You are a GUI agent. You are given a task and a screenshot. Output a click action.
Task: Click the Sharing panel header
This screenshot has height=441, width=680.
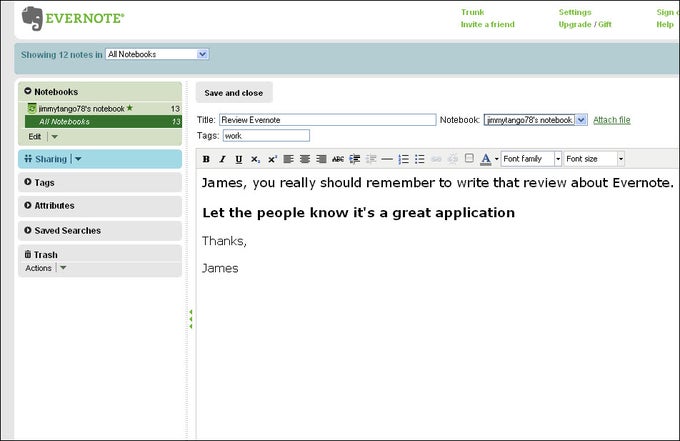[100, 159]
